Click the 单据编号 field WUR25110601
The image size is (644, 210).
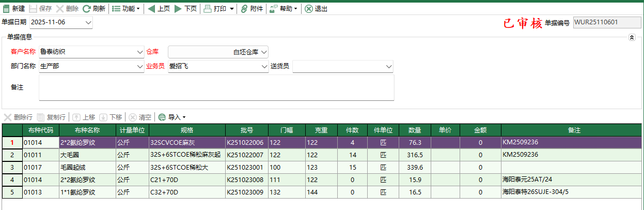607,23
